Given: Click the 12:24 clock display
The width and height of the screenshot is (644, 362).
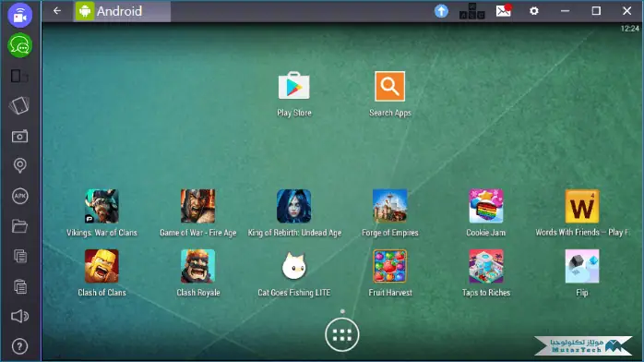Looking at the screenshot, I should click(629, 29).
